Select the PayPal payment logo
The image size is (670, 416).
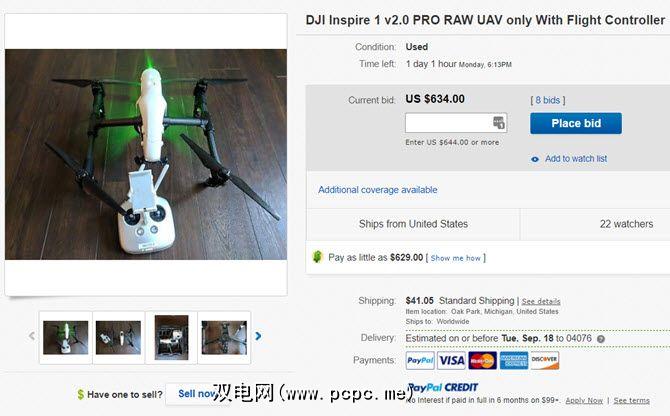tap(420, 360)
